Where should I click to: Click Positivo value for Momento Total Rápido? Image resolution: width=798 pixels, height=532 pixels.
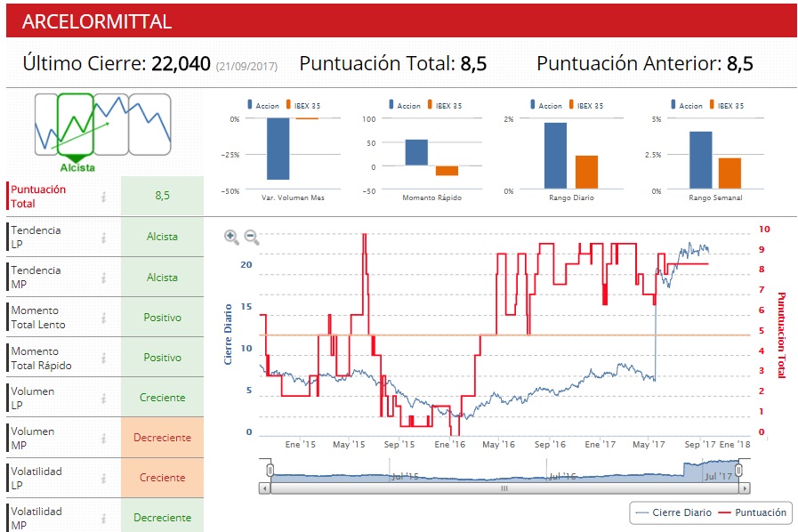[x=162, y=358]
